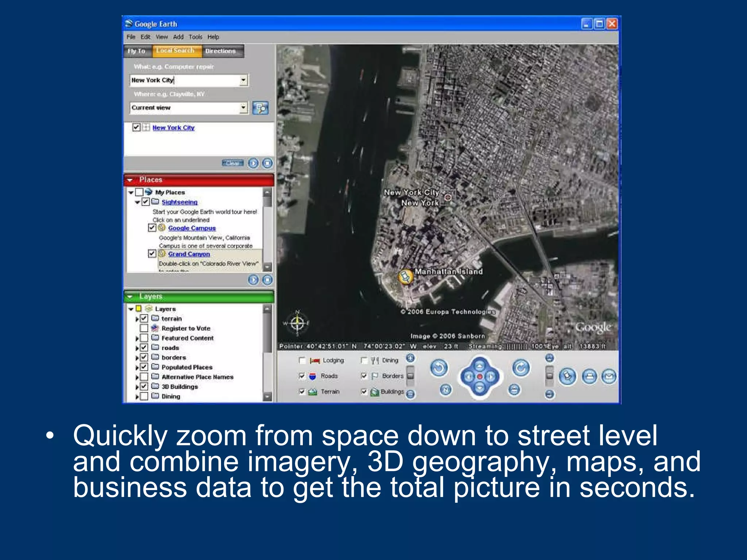Expand the Featured Content layer node
The height and width of the screenshot is (560, 747).
(x=137, y=339)
